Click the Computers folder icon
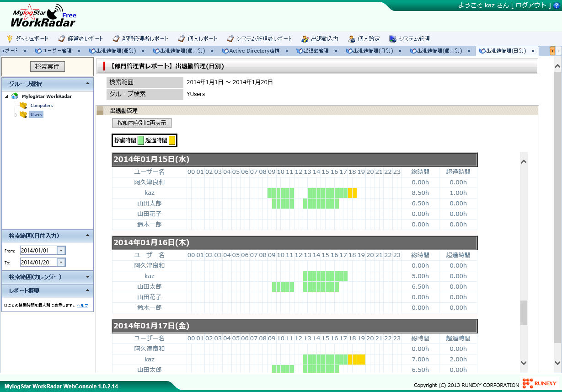 (x=23, y=106)
